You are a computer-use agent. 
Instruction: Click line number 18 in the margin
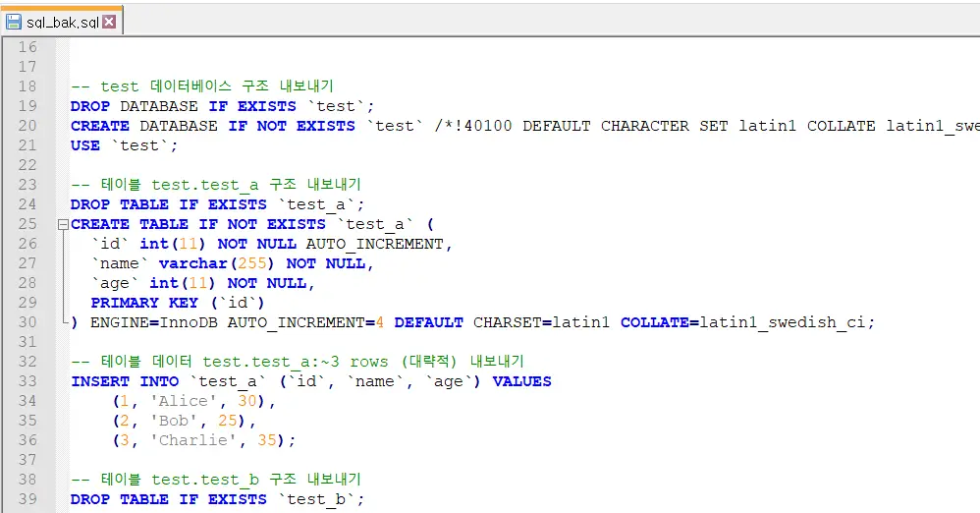(27, 86)
